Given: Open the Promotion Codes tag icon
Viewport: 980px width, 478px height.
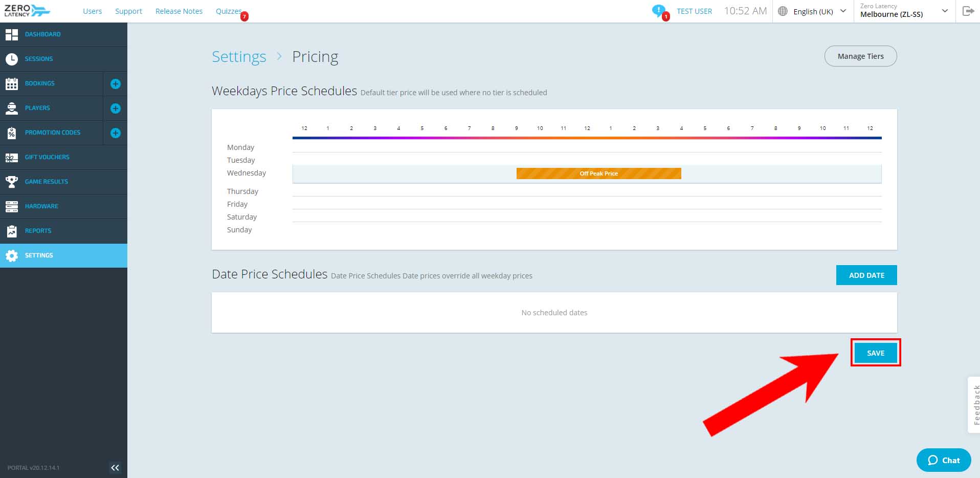Looking at the screenshot, I should point(12,133).
